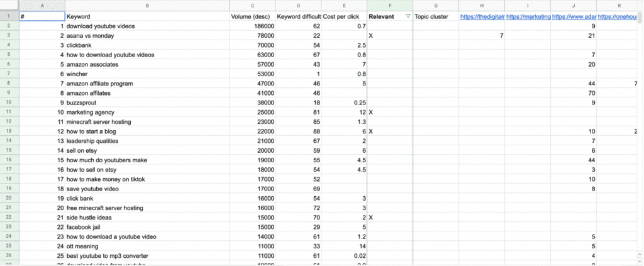644x266 pixels.
Task: Select cell 'wincher'
Action: (147, 74)
